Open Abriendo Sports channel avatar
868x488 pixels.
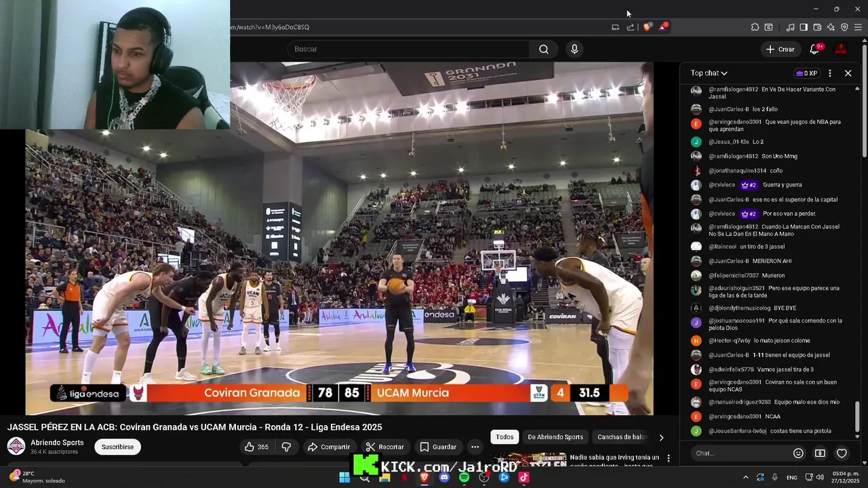16,446
